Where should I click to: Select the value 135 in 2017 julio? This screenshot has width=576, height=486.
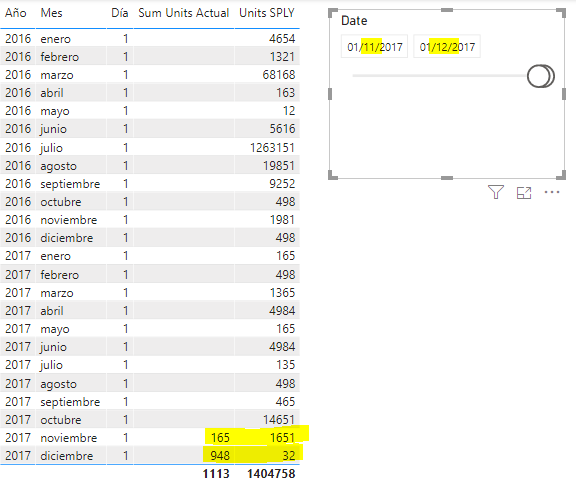pos(285,365)
